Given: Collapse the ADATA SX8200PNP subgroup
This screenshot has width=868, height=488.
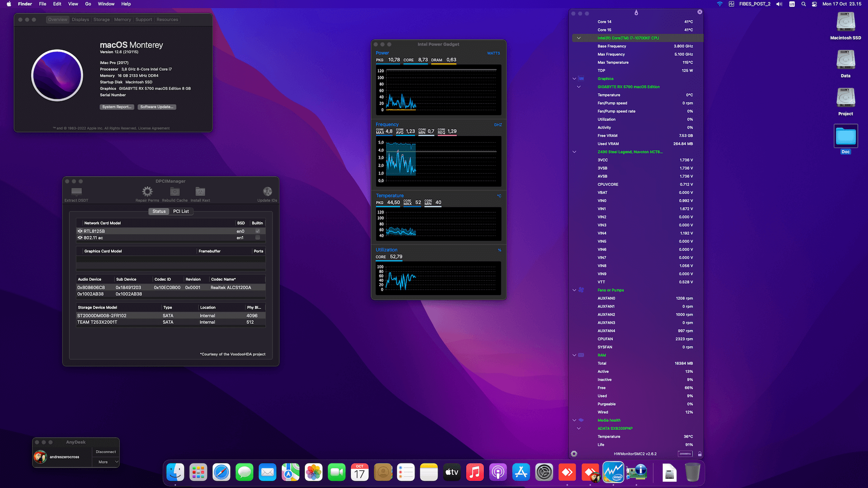Looking at the screenshot, I should pyautogui.click(x=579, y=428).
